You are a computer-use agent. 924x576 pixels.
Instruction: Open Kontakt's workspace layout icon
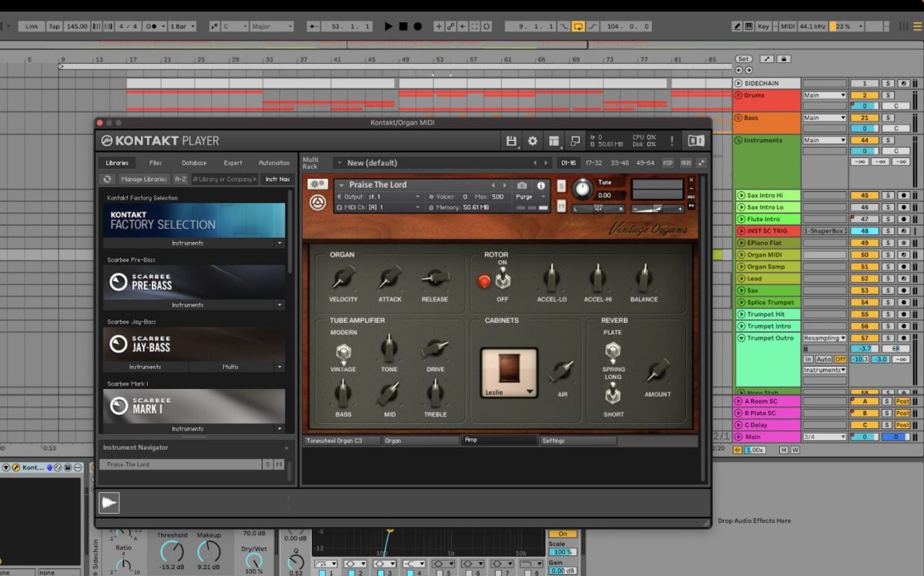[x=554, y=141]
